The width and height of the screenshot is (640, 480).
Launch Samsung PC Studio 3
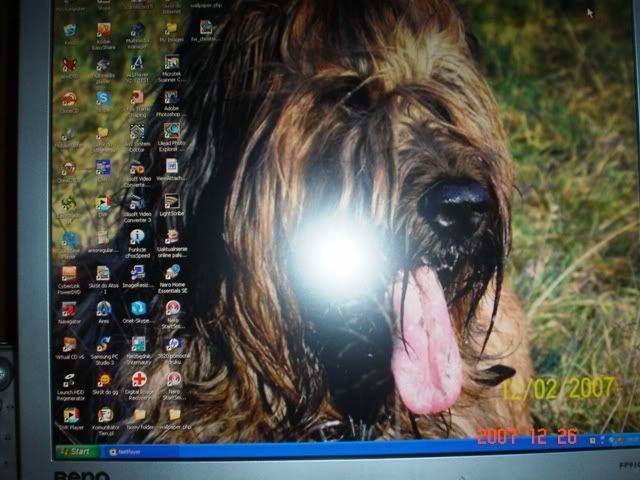[104, 344]
